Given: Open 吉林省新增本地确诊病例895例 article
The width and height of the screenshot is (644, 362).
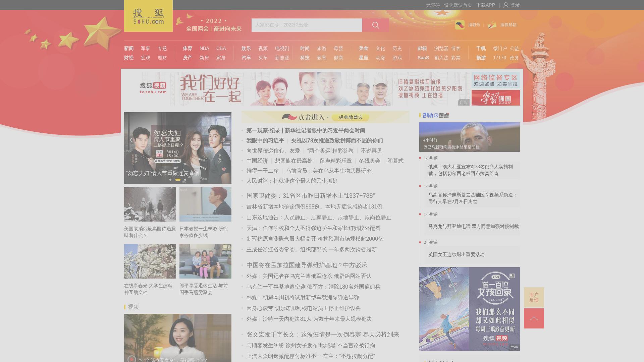Looking at the screenshot, I should tap(314, 207).
